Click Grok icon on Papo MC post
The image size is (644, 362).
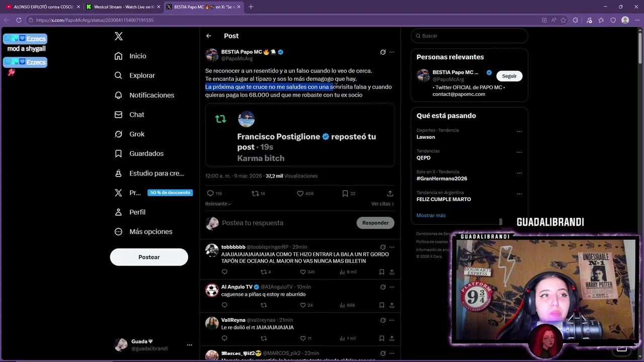[x=383, y=52]
